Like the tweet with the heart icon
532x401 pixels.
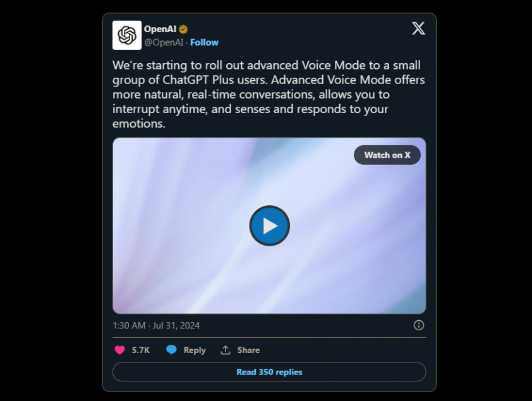(x=119, y=350)
